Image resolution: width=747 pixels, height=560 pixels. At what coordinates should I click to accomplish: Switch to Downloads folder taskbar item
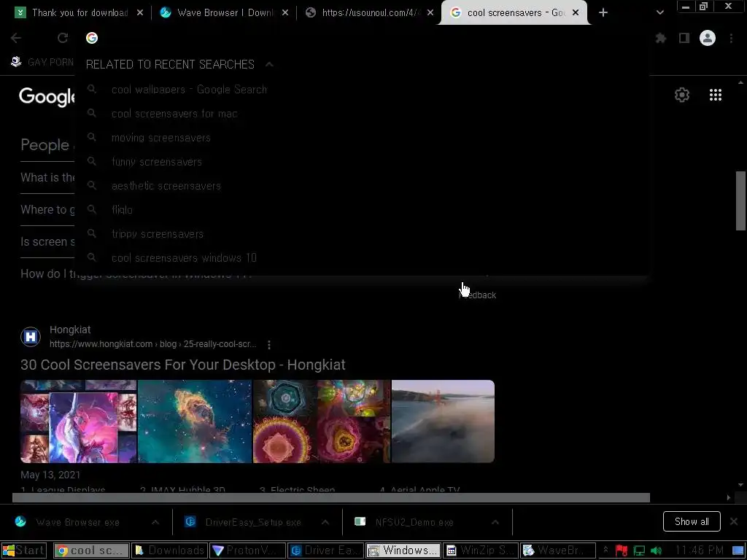(x=169, y=551)
